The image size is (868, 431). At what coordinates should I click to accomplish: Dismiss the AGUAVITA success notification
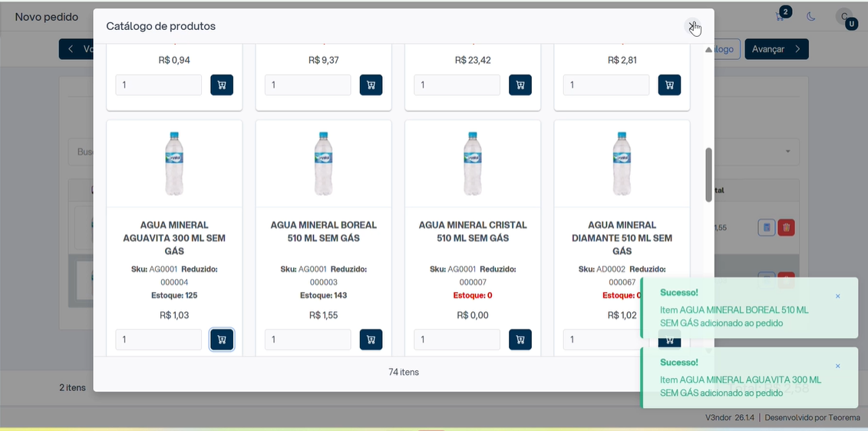pyautogui.click(x=837, y=366)
